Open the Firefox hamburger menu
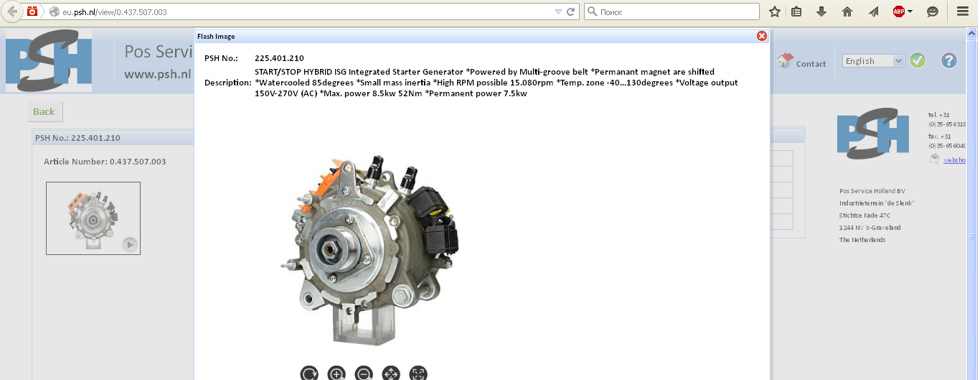 click(x=963, y=11)
